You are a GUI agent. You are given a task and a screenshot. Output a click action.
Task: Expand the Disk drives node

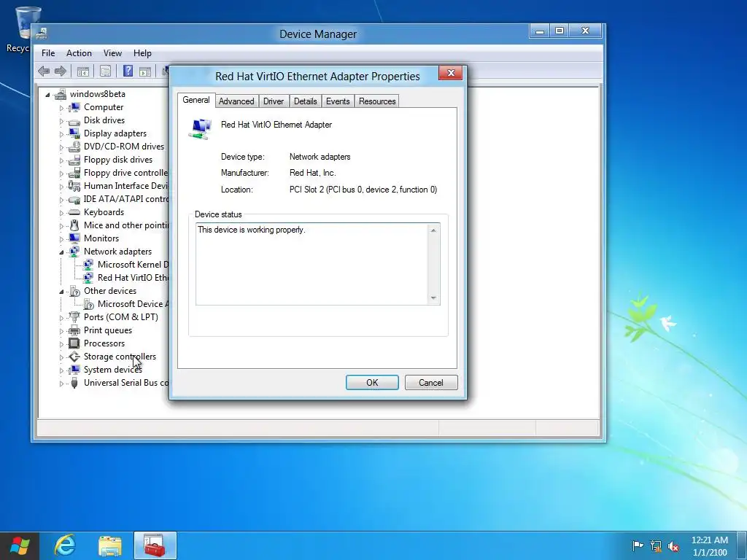pyautogui.click(x=61, y=121)
